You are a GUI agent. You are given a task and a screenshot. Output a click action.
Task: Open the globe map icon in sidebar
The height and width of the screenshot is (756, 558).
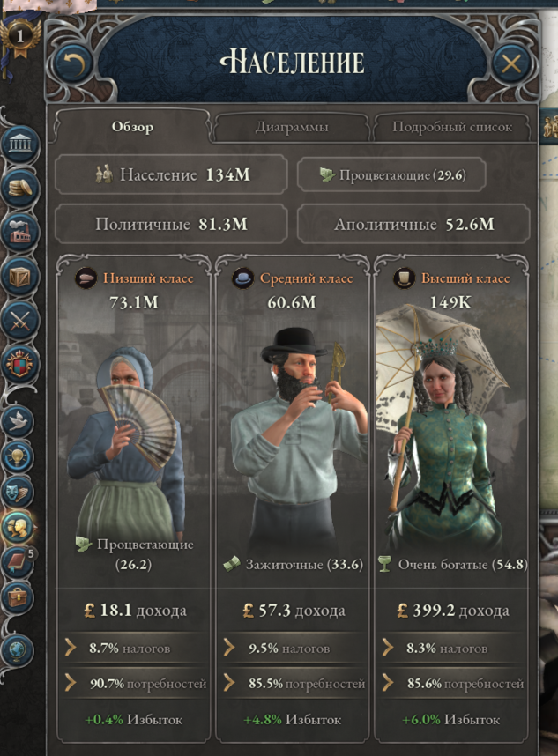coord(19,650)
